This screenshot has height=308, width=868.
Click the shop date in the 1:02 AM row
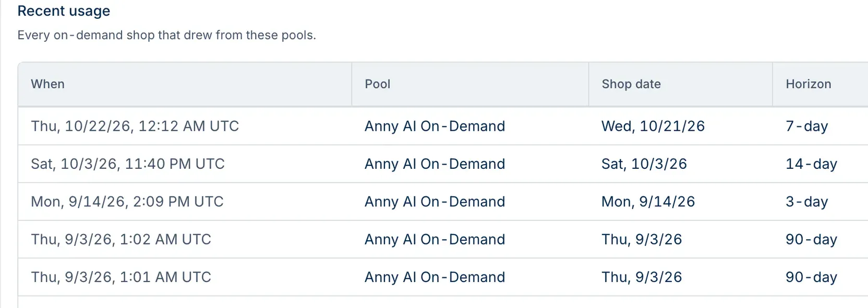pyautogui.click(x=642, y=239)
